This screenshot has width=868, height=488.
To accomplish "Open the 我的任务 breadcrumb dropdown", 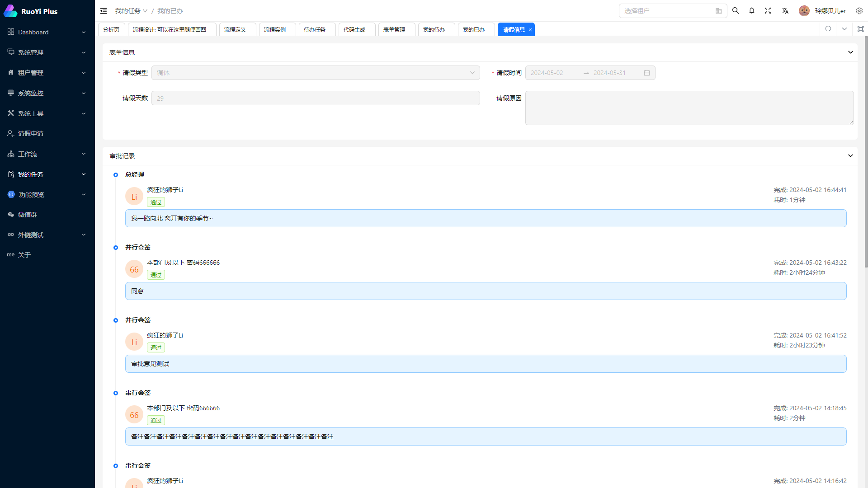I will pos(131,11).
